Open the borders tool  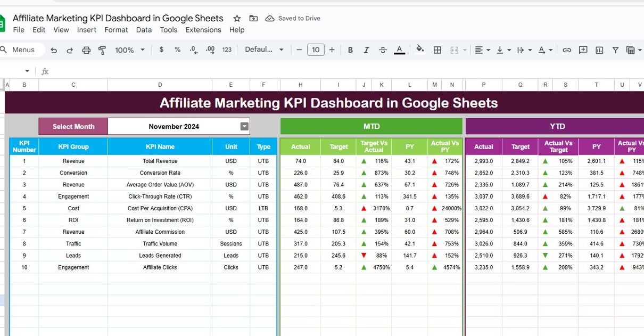437,50
